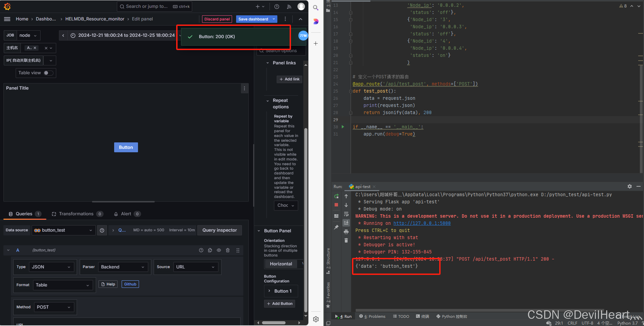Toggle query A visibility eye
This screenshot has height=326, width=644.
coord(219,250)
